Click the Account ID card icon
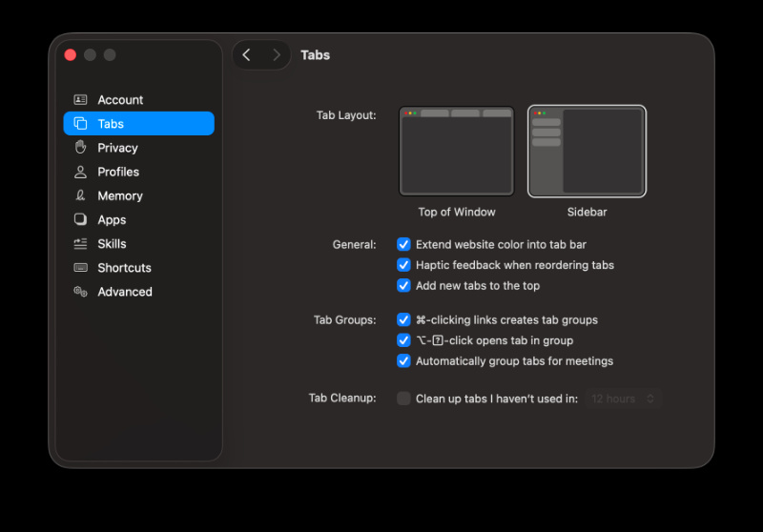 tap(80, 100)
